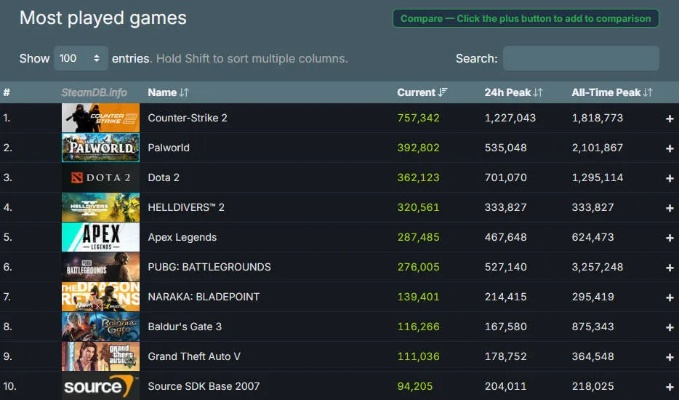Click the plus icon for Palworld row
Viewport: 679px width, 400px height.
(670, 148)
